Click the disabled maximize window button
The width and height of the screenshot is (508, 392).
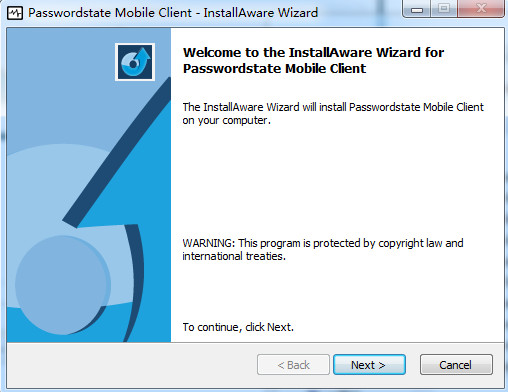[444, 9]
